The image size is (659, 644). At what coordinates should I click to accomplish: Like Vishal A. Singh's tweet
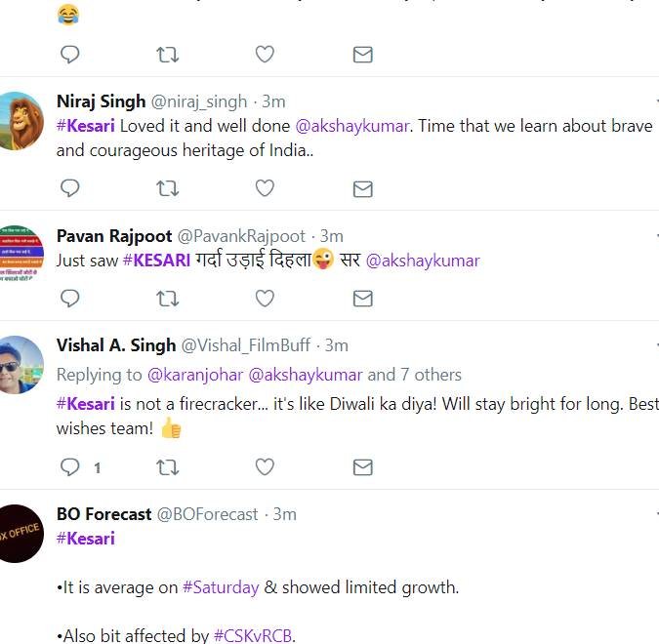pos(265,466)
